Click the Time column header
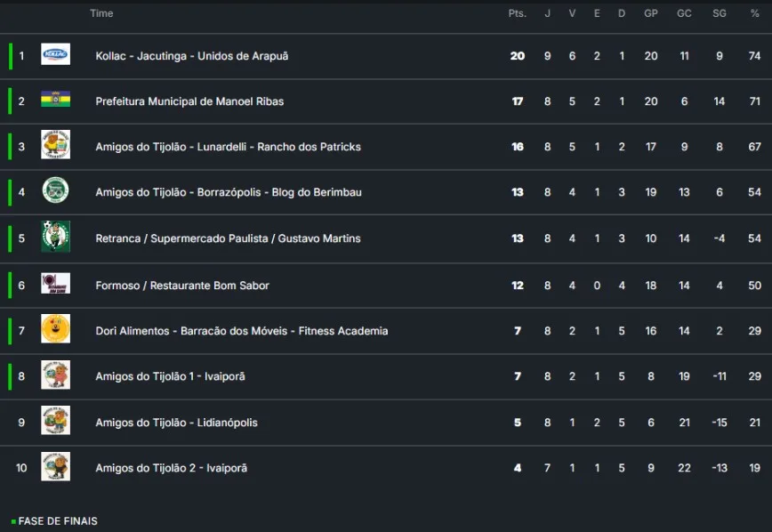The width and height of the screenshot is (772, 532). click(101, 13)
